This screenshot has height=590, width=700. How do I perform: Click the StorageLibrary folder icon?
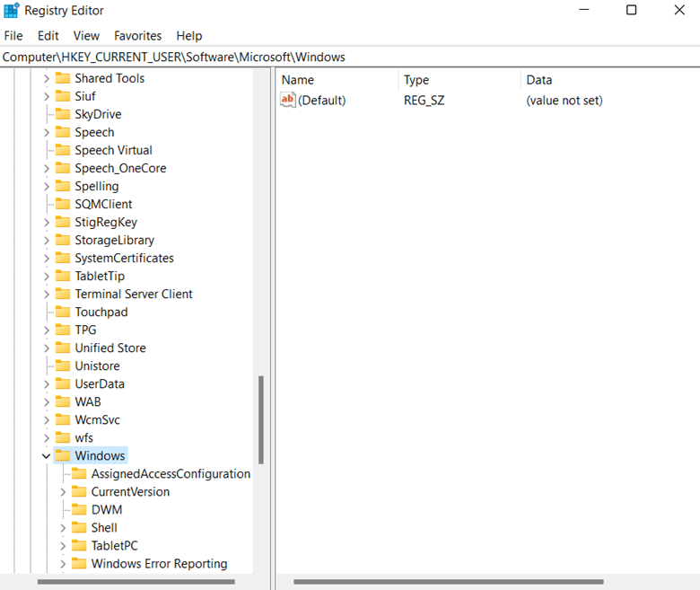click(63, 240)
